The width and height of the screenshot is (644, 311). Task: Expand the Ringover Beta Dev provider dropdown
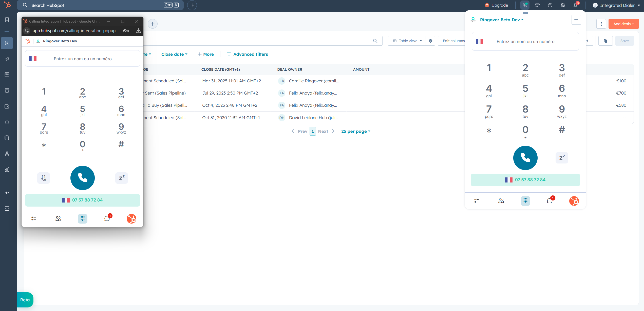502,20
